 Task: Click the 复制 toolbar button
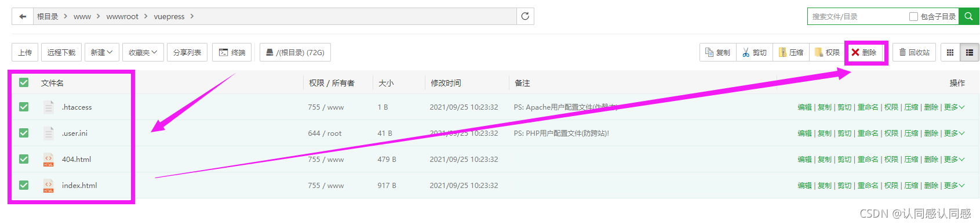coord(717,52)
